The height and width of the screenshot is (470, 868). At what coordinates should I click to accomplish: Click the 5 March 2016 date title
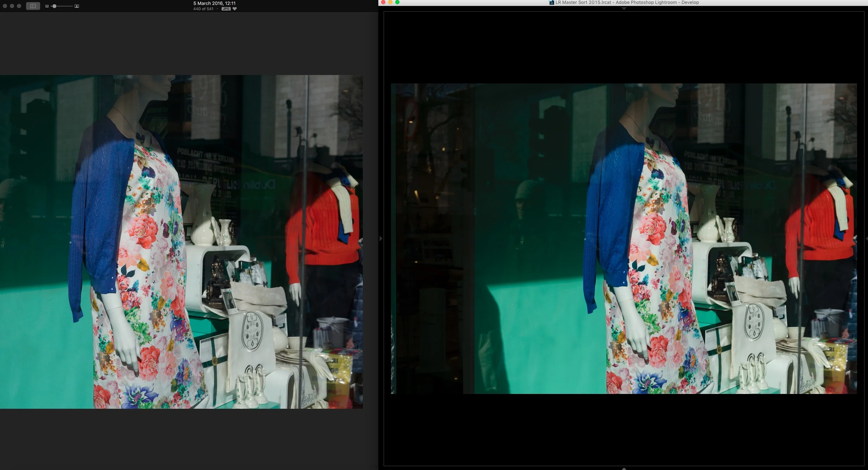pos(214,3)
